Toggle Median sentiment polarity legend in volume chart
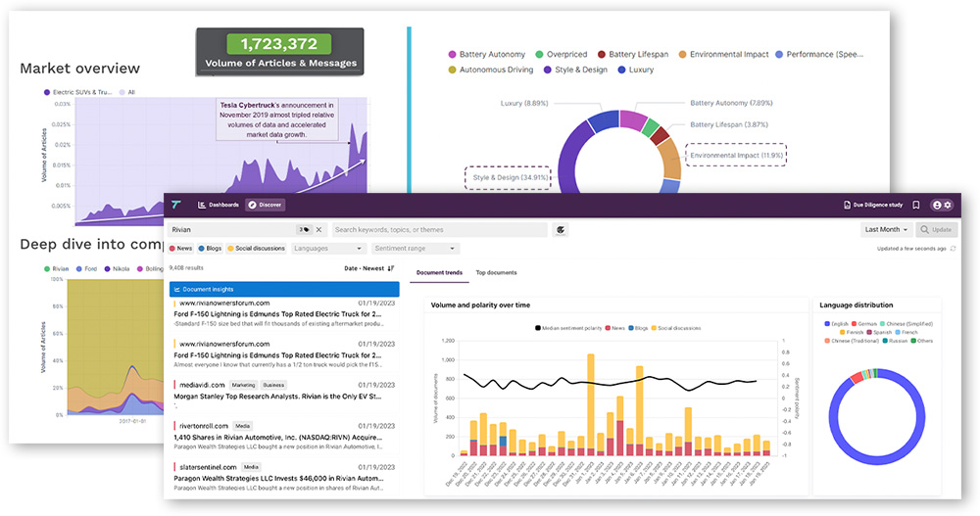This screenshot has width=980, height=516. pyautogui.click(x=568, y=328)
